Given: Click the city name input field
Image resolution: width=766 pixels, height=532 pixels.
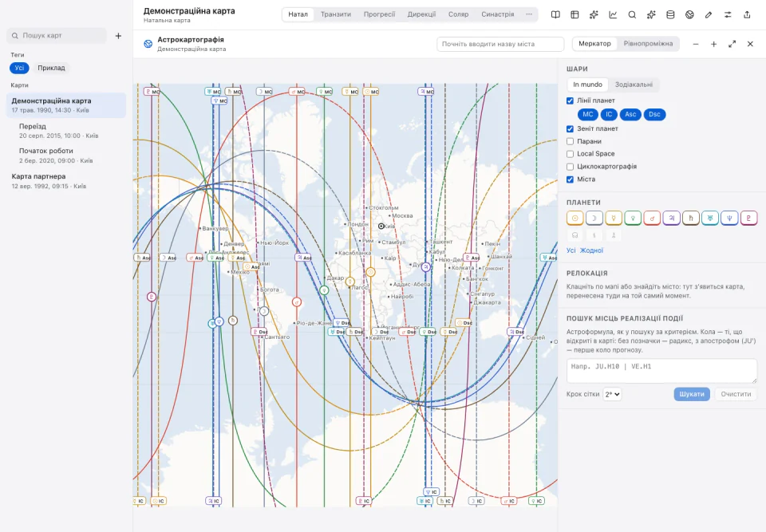Looking at the screenshot, I should coord(500,44).
